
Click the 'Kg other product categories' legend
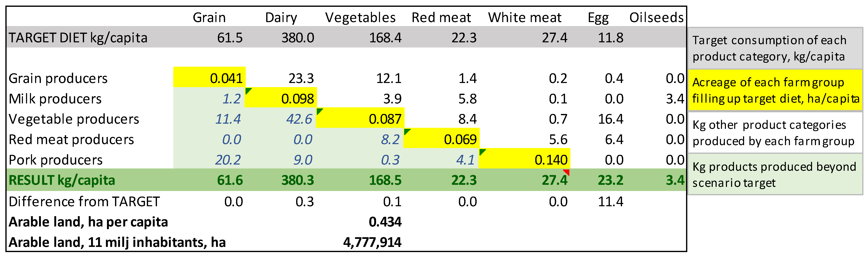(x=775, y=133)
